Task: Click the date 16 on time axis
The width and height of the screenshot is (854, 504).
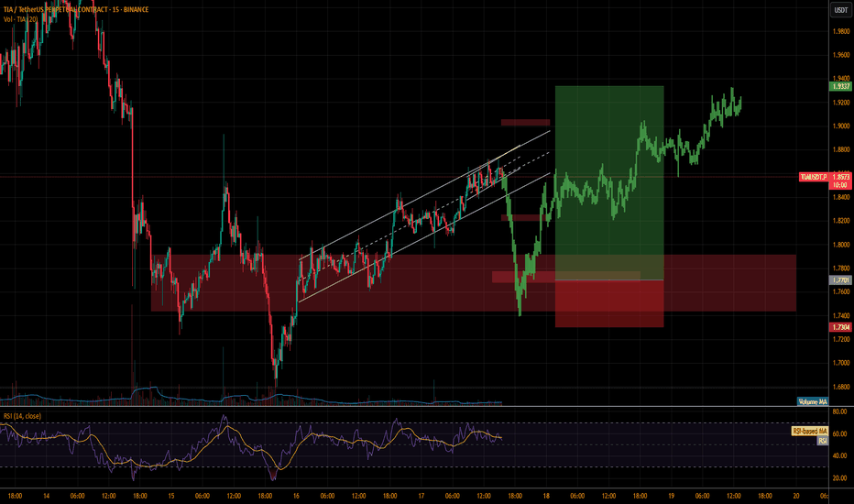Action: point(296,496)
